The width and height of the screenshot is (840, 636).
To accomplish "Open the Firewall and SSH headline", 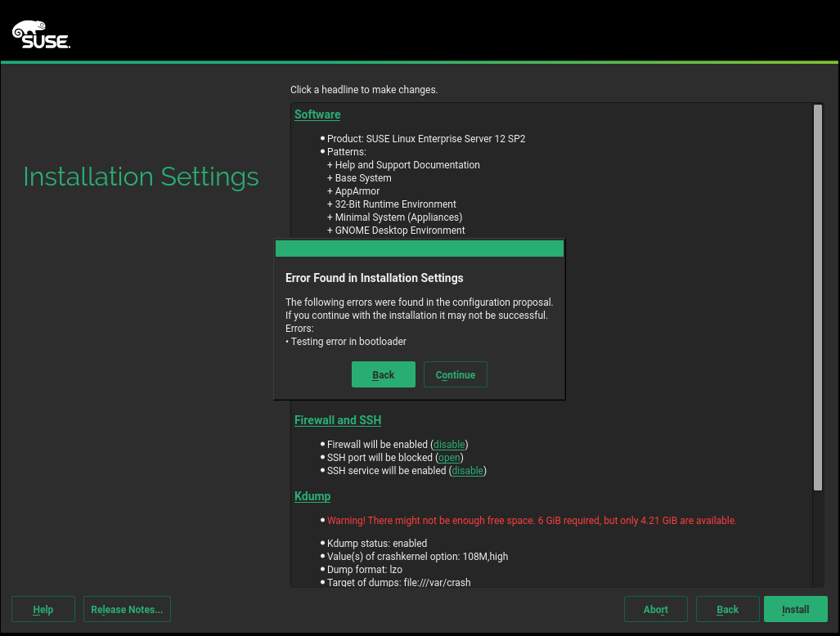I will (x=338, y=420).
